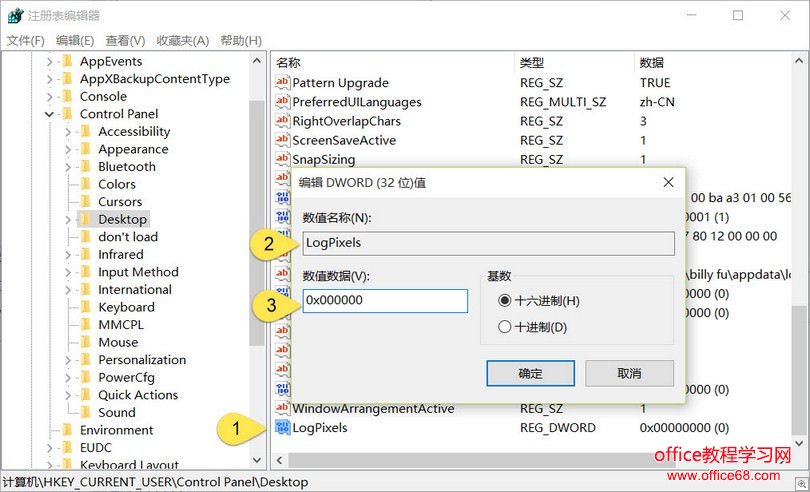Click the Colors folder icon
The width and height of the screenshot is (810, 492).
click(x=86, y=184)
